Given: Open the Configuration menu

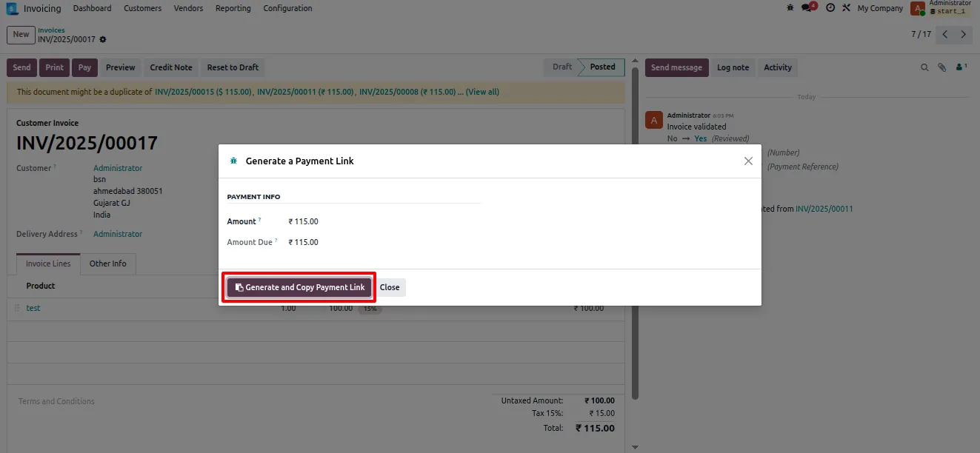Looking at the screenshot, I should [287, 8].
